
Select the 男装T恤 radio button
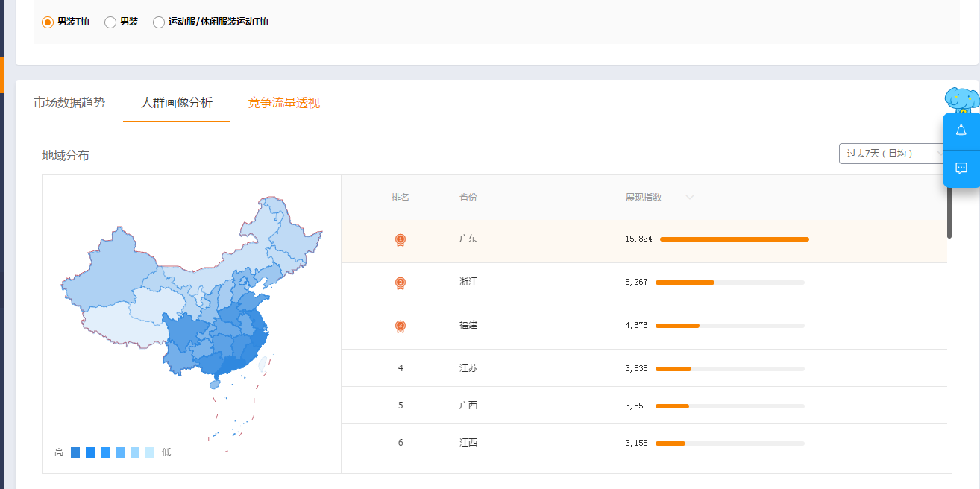click(48, 22)
